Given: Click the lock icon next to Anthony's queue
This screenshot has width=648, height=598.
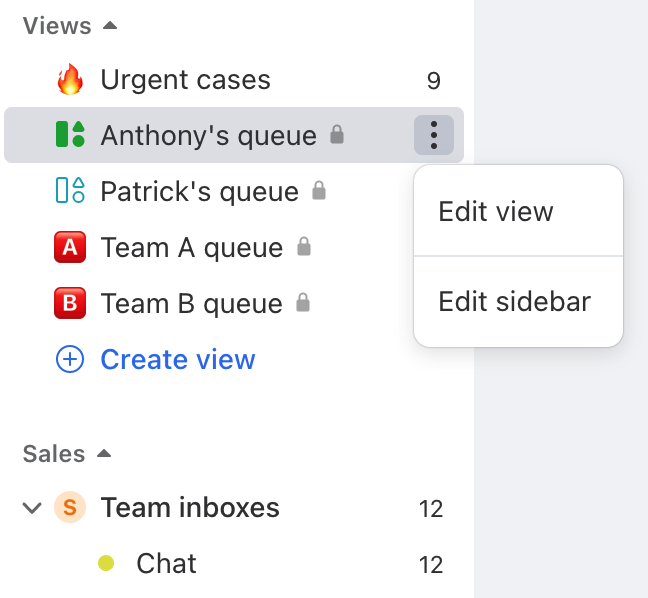Looking at the screenshot, I should (x=337, y=134).
